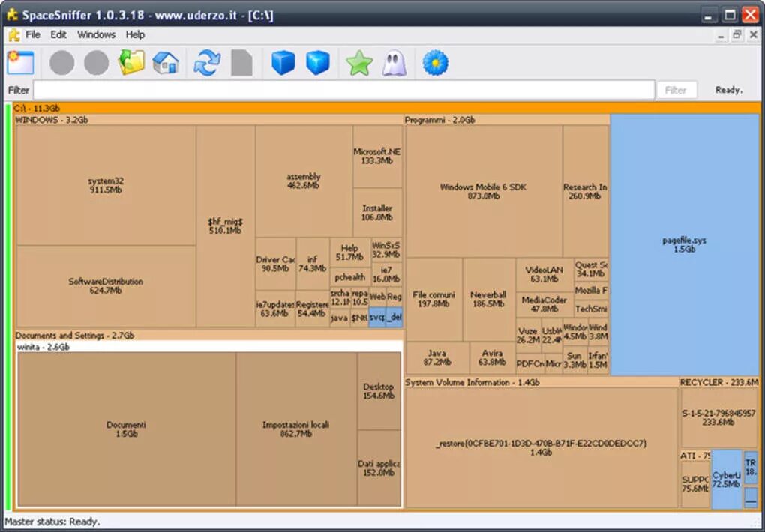The width and height of the screenshot is (765, 532).
Task: Select the Documenti 1.5Gb block
Action: pos(126,429)
